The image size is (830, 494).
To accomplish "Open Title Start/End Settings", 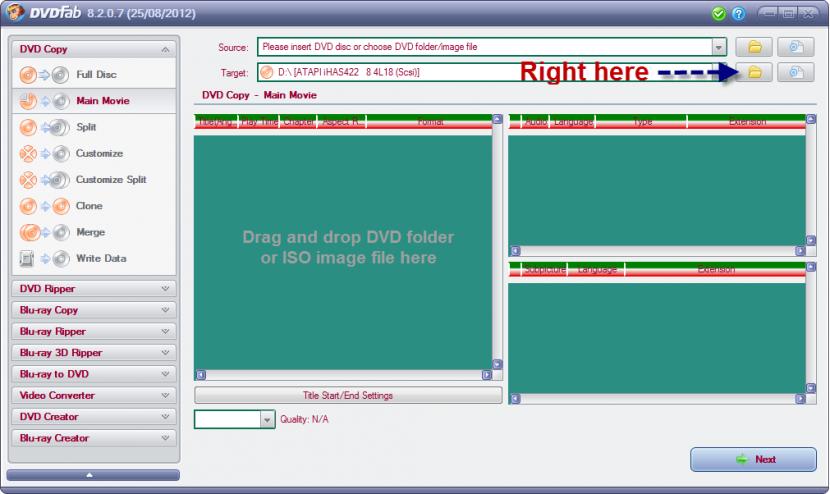I will pyautogui.click(x=348, y=396).
